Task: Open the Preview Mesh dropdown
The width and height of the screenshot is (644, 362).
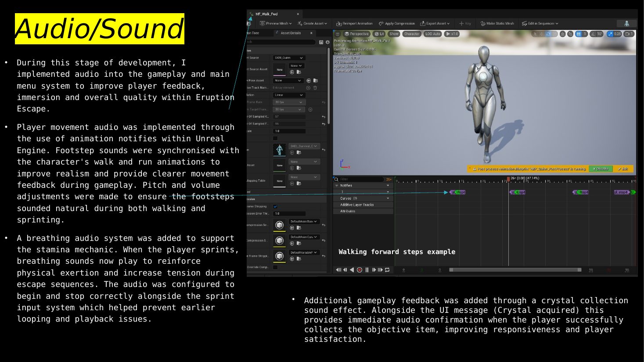Action: tap(276, 23)
